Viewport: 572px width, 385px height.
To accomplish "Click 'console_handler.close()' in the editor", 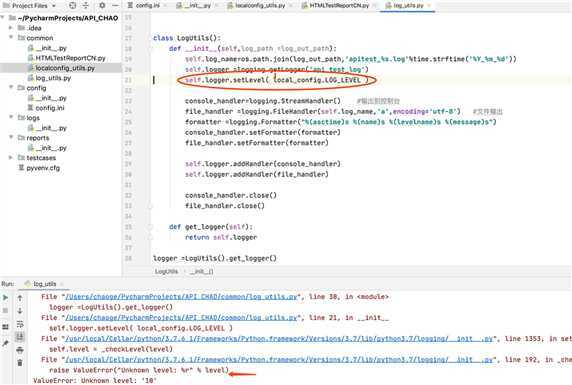I will point(231,195).
